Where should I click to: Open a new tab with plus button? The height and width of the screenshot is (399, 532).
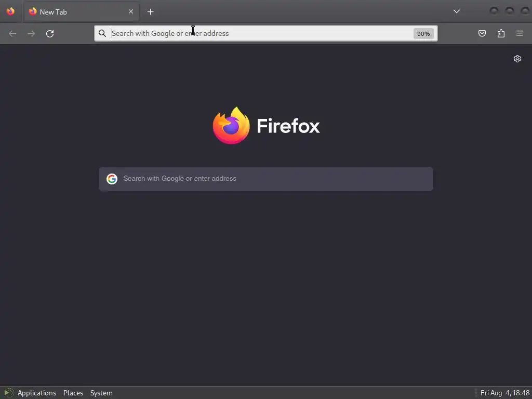[150, 12]
